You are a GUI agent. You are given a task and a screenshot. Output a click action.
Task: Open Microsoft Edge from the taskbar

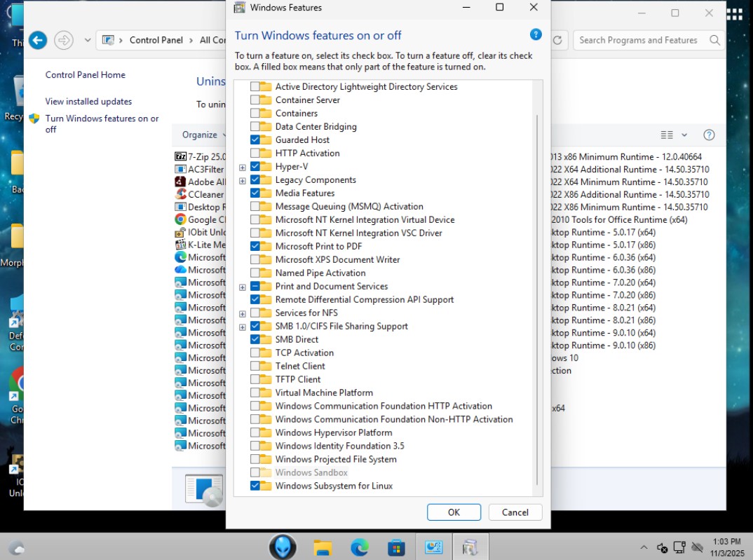coord(360,547)
